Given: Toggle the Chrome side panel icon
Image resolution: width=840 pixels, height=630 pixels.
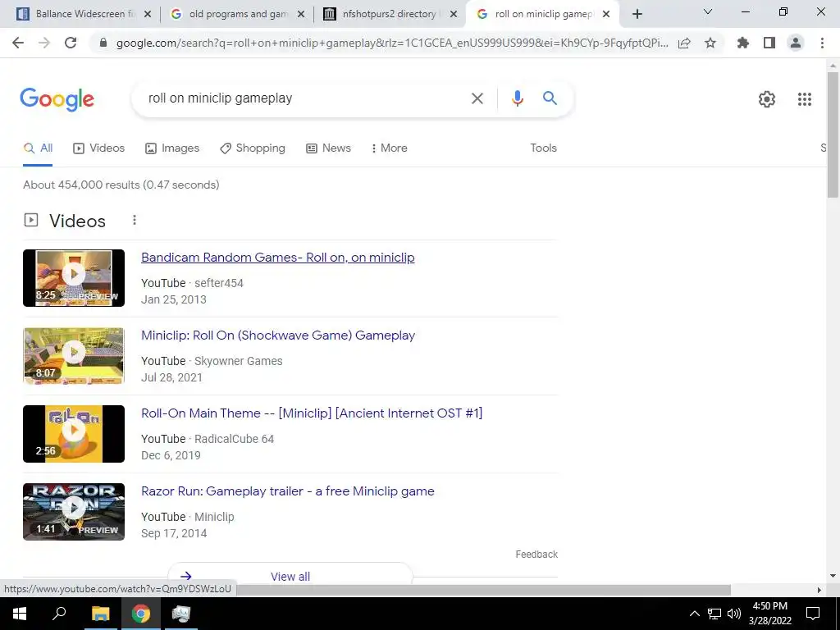Looking at the screenshot, I should tap(769, 43).
